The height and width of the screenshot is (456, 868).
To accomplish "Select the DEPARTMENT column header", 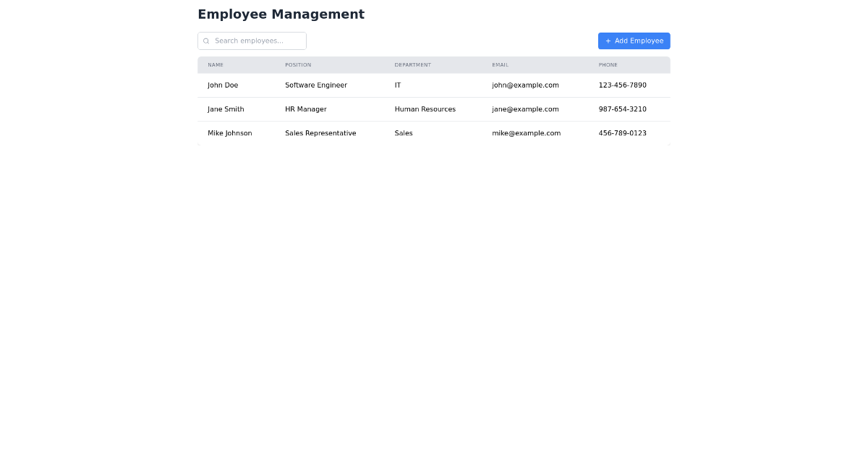I will pos(412,64).
